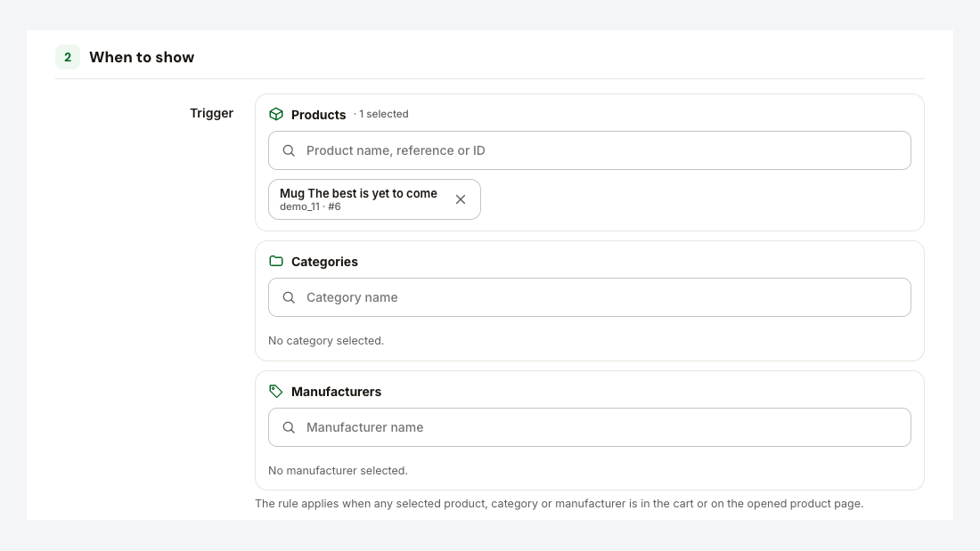Click the Products box icon
Viewport: 980px width, 551px height.
(x=276, y=114)
